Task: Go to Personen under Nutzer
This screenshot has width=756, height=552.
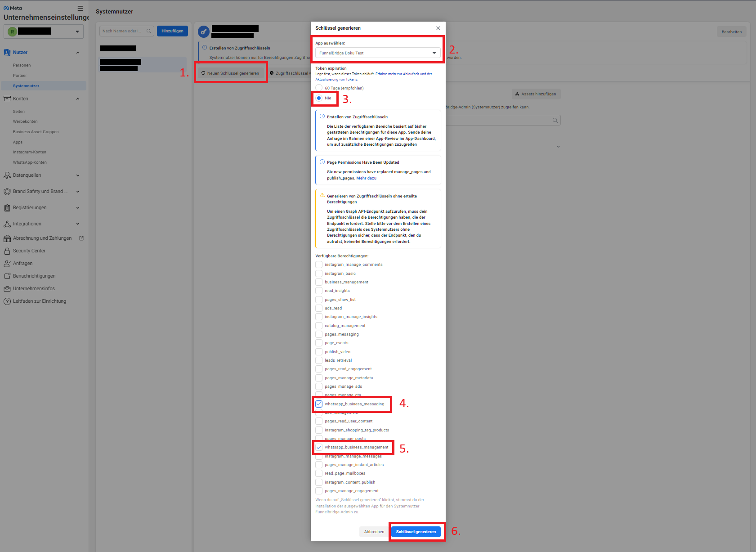Action: click(x=22, y=65)
